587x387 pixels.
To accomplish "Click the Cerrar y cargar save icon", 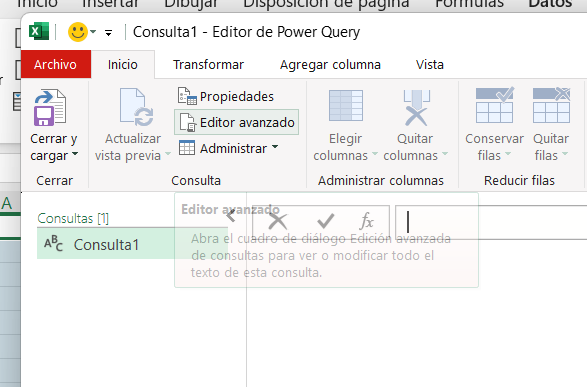I will click(x=50, y=107).
